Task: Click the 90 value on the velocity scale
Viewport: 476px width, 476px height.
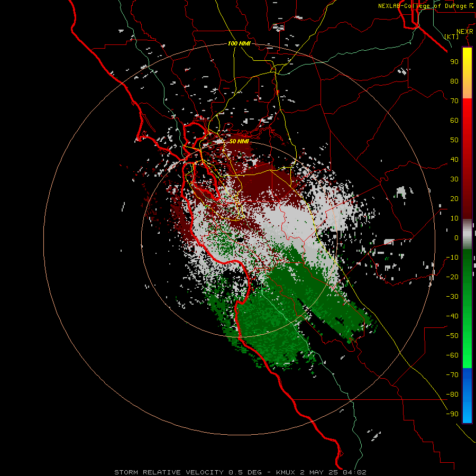Action: tap(454, 62)
